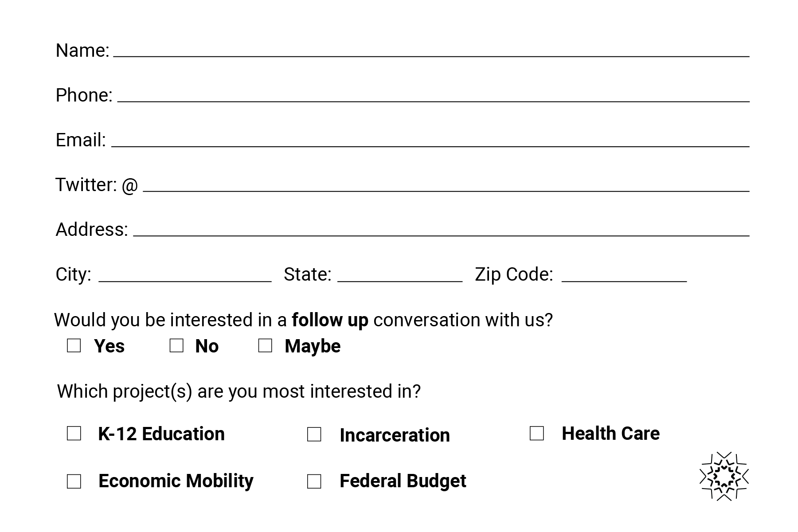Click the Address entry line
This screenshot has height=532, width=798.
coord(441,230)
